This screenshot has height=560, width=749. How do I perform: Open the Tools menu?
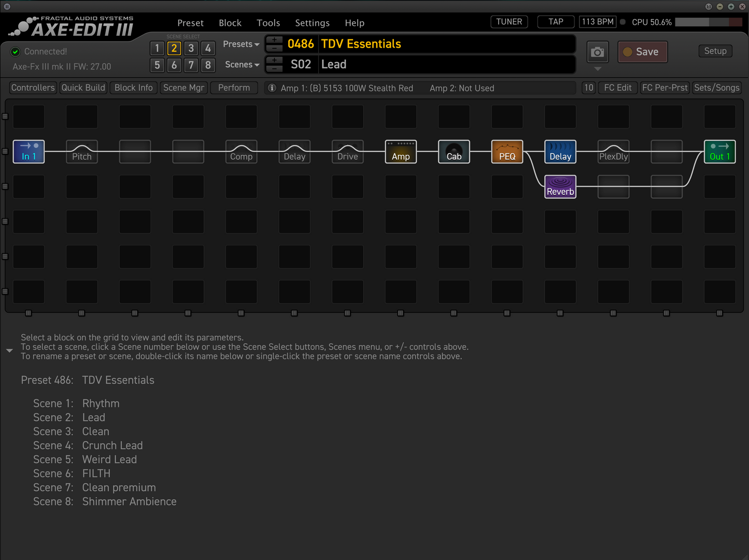coord(268,22)
